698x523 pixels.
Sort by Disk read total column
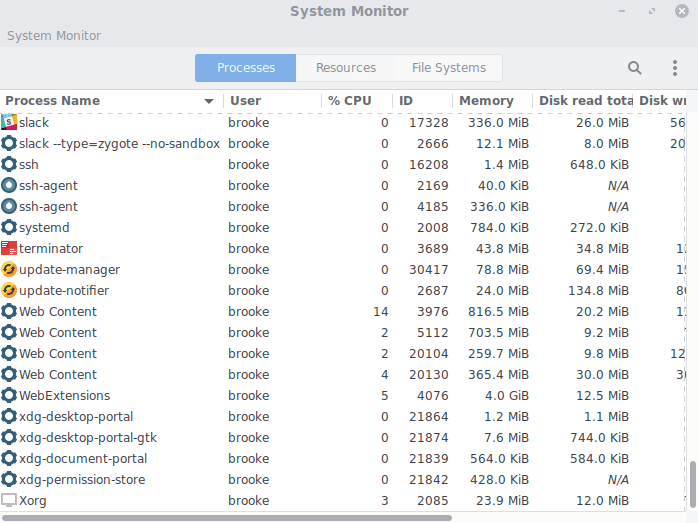coord(583,101)
